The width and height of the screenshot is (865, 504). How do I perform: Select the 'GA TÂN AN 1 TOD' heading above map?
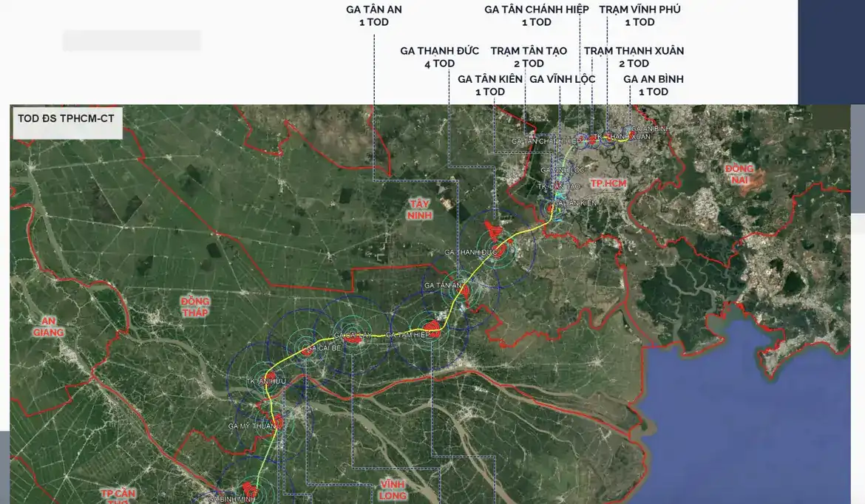tap(374, 16)
